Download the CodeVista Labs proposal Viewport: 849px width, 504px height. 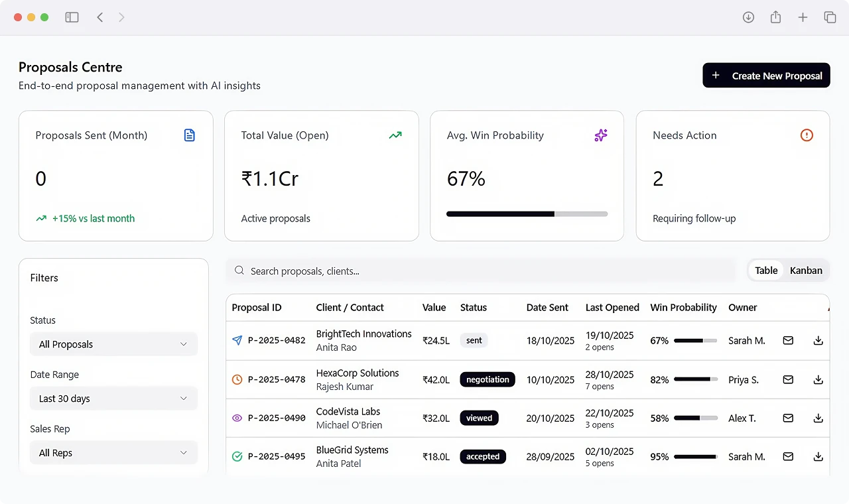[818, 418]
